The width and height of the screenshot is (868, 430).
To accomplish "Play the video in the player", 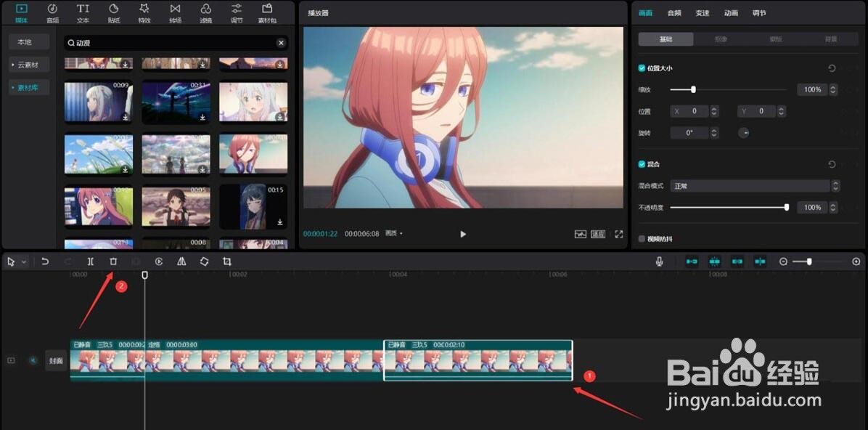I will [463, 235].
